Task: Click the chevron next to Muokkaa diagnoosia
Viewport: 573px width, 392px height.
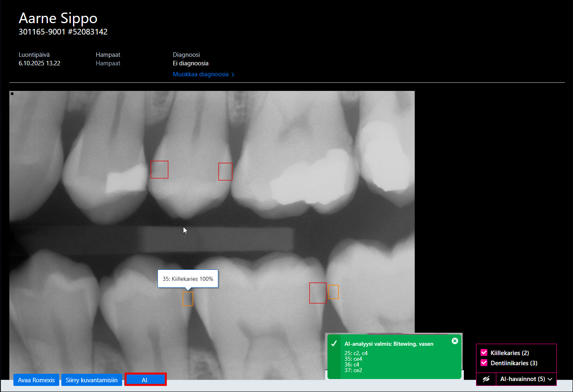Action: 233,75
